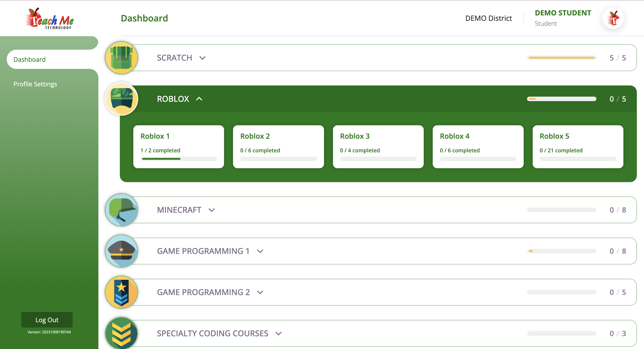Expand SPECIALTY CODING COURSES chevron
644x349 pixels.
[278, 334]
